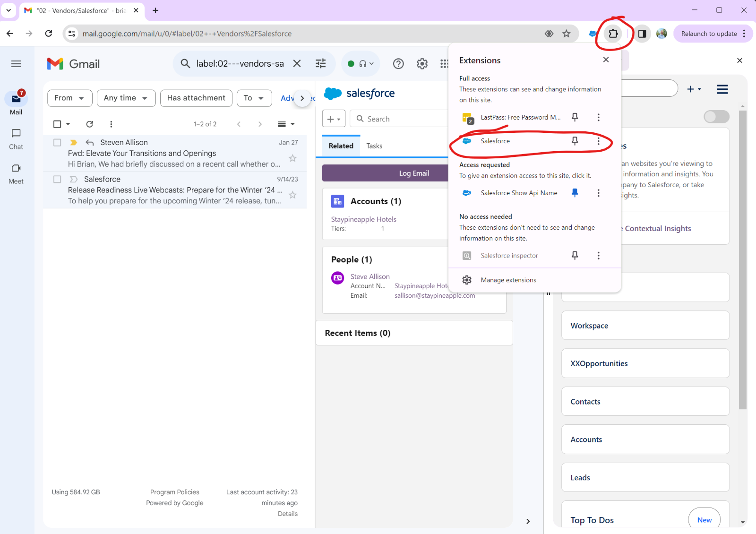Check the Steven Allison email checkbox
756x534 pixels.
(x=57, y=143)
